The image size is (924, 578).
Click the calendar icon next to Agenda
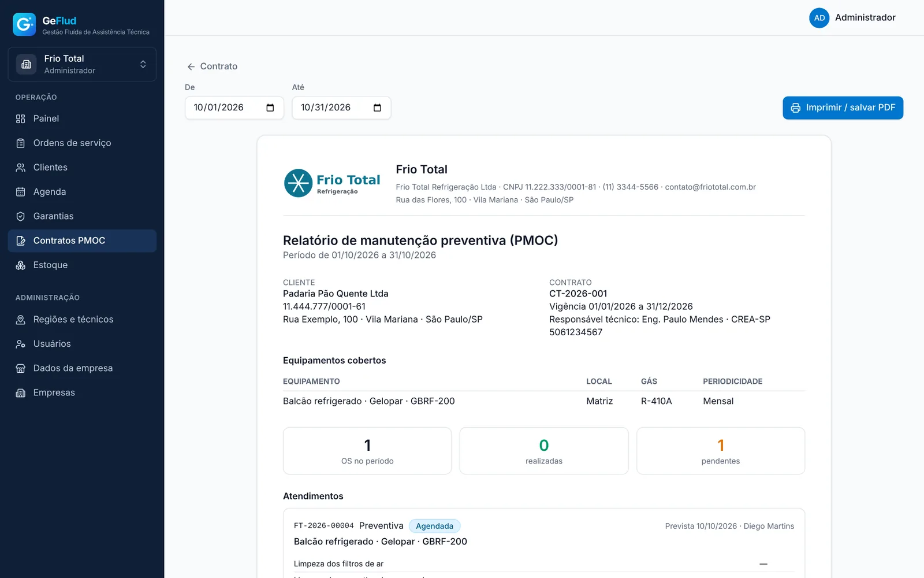click(21, 192)
